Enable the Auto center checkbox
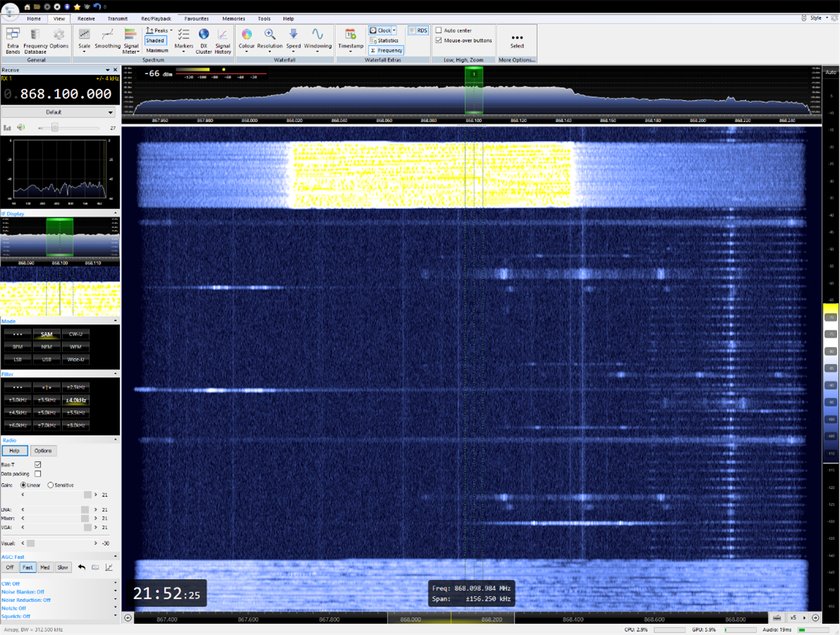Viewport: 840px width, 635px height. click(x=439, y=30)
